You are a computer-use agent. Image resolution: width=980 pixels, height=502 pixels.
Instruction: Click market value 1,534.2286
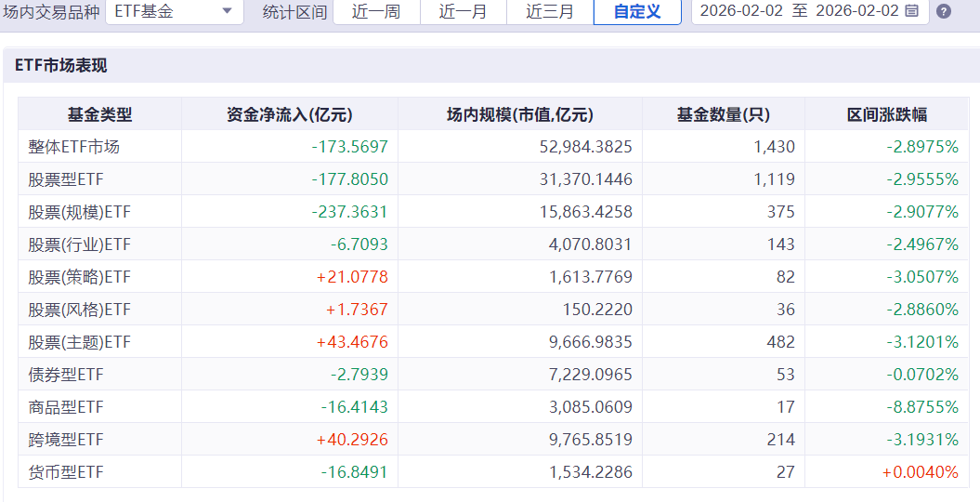(x=591, y=472)
